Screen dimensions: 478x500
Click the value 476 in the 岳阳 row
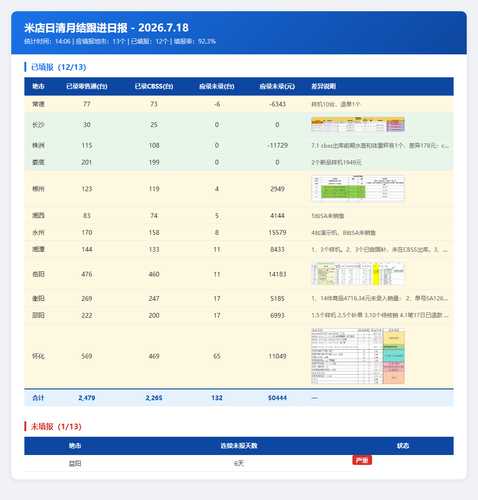(87, 274)
